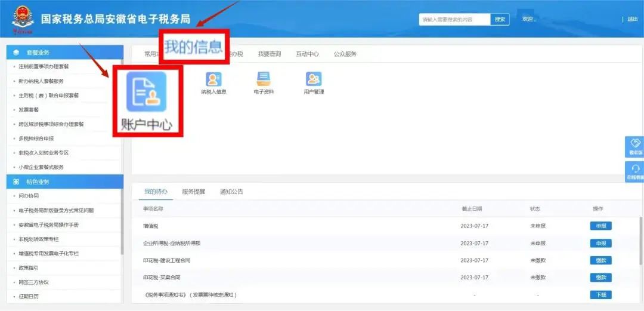Click 《税务事项通知书》（发票票种核定通知） item
The height and width of the screenshot is (311, 644).
coord(190,295)
